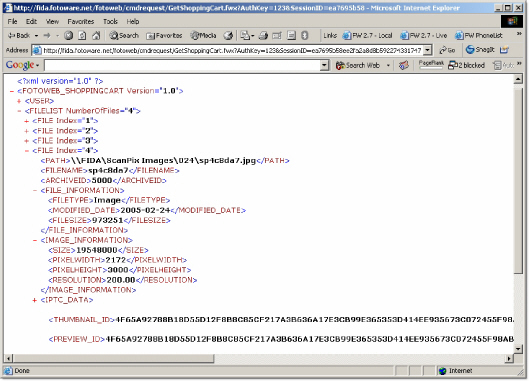Click the icon right of SnagIt
The height and width of the screenshot is (381, 529).
tap(504, 50)
